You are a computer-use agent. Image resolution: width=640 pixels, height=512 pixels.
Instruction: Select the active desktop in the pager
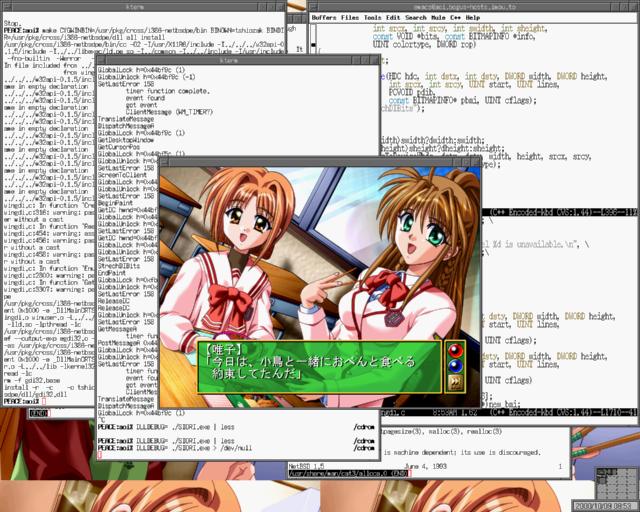[x=602, y=472]
